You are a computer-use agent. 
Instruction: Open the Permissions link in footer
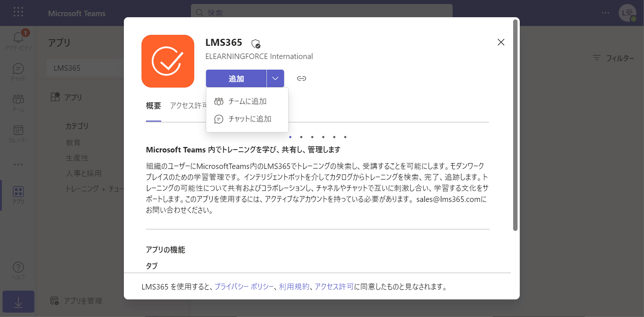click(334, 287)
